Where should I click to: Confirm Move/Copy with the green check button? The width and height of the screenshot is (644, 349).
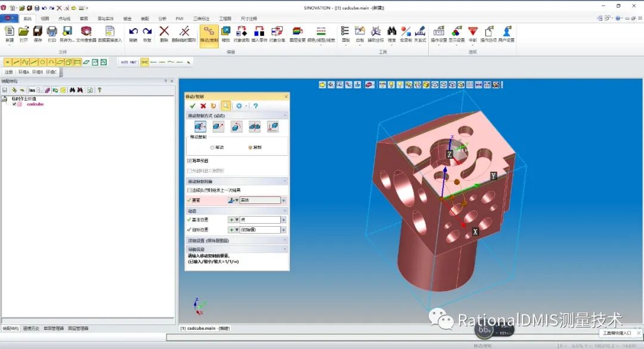point(193,106)
